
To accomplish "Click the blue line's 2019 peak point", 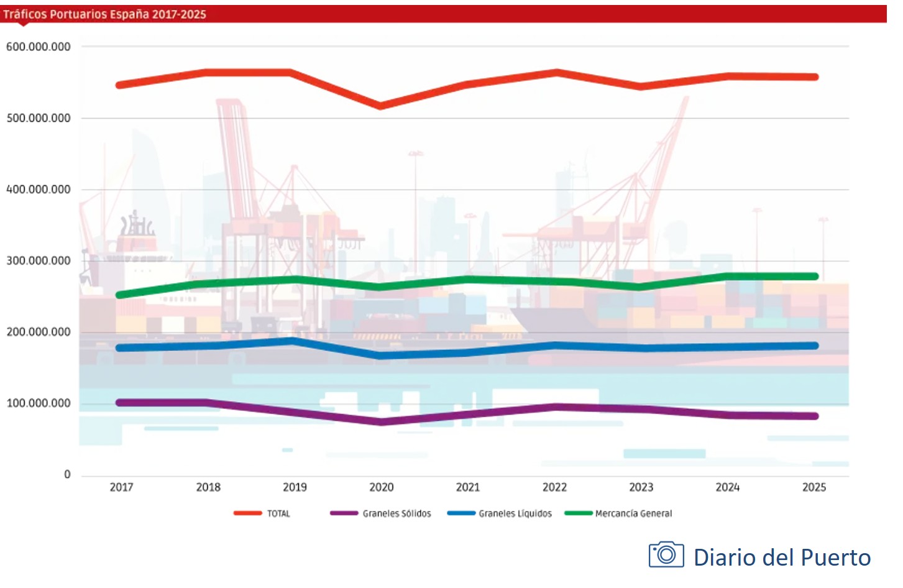I will [x=295, y=341].
